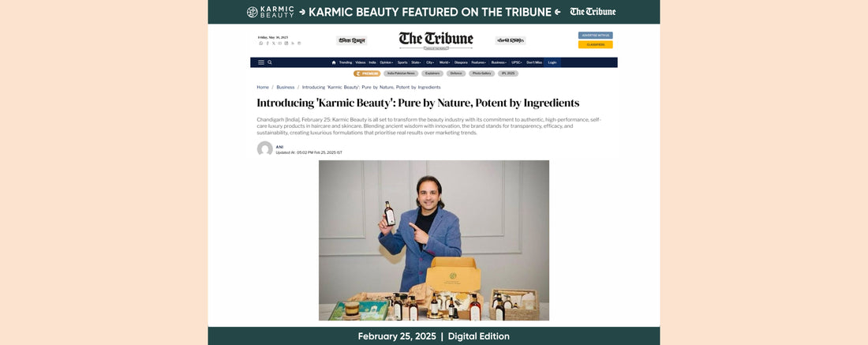868x345 pixels.
Task: Click the WhatsApp social icon
Action: point(261,43)
